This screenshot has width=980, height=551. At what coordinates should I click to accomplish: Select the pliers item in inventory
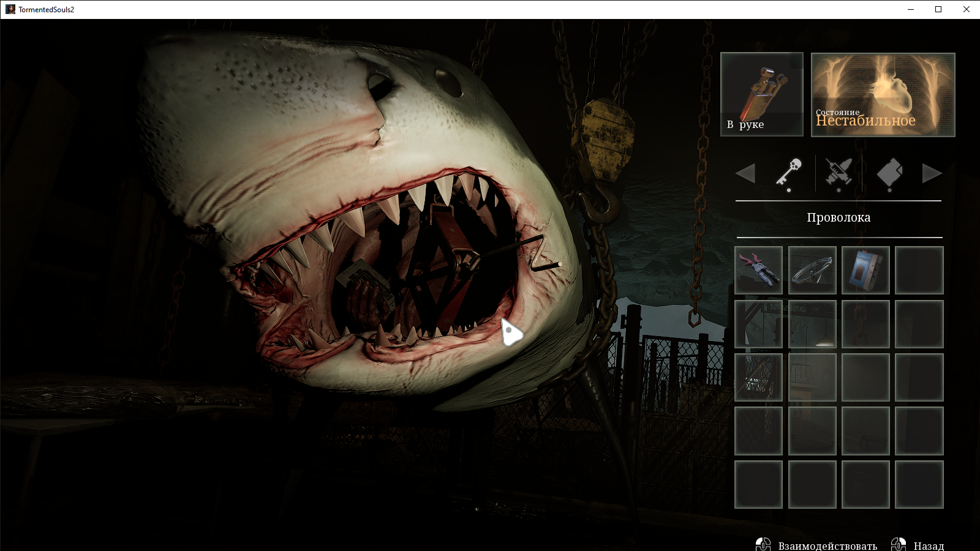(758, 270)
